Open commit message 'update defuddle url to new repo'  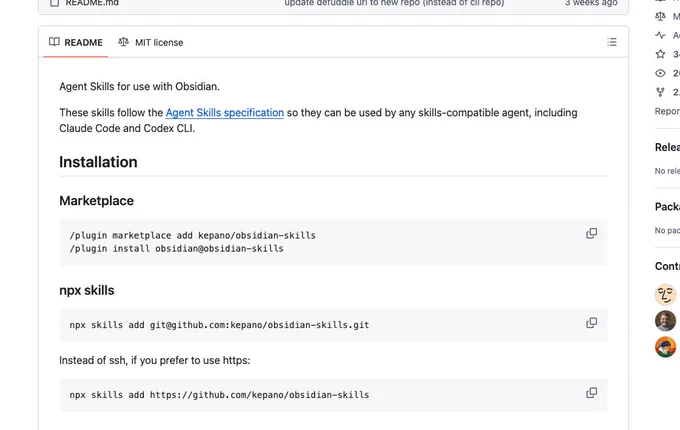394,3
